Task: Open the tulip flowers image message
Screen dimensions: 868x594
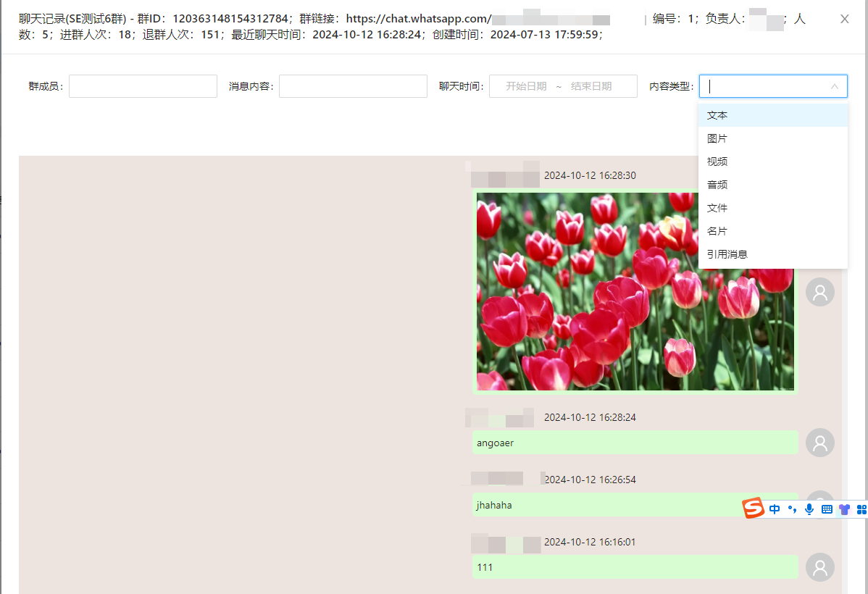Action: click(635, 292)
